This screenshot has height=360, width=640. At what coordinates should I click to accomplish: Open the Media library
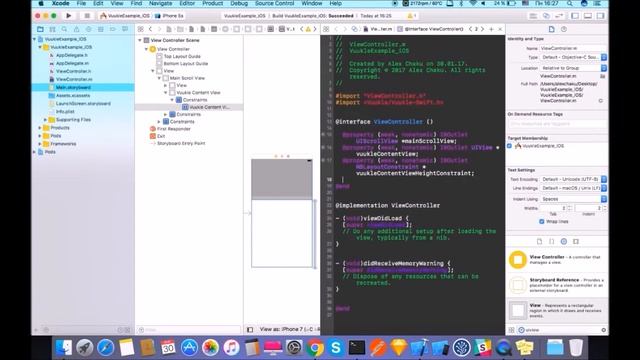click(576, 241)
